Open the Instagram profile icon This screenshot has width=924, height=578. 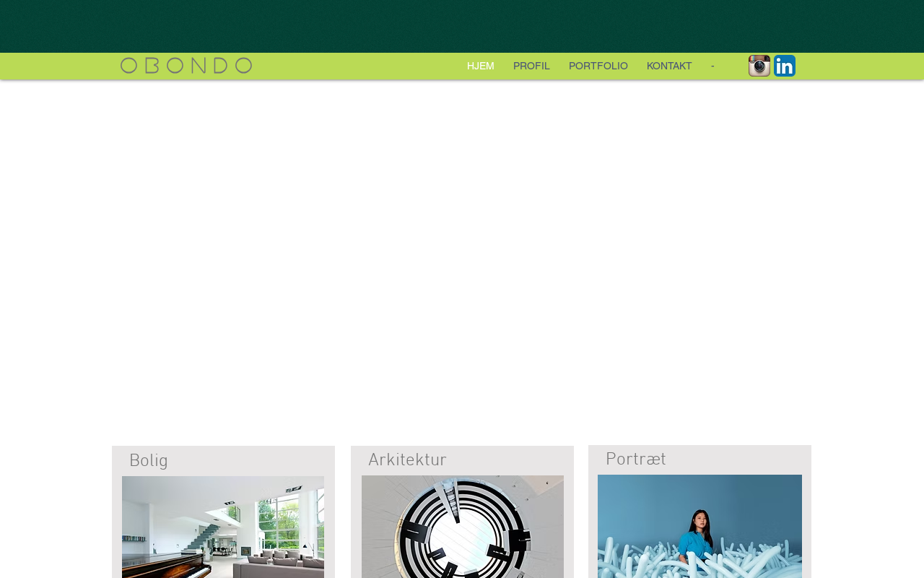tap(759, 66)
